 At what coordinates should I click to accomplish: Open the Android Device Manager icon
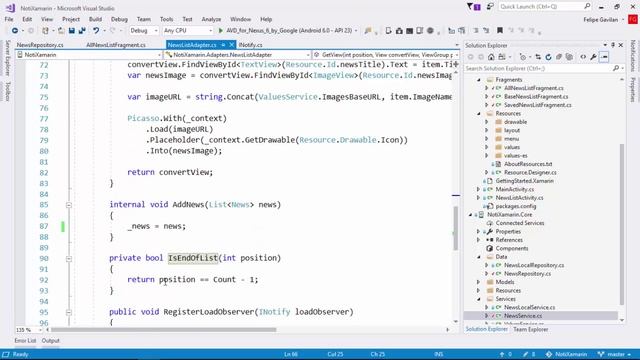click(x=388, y=31)
